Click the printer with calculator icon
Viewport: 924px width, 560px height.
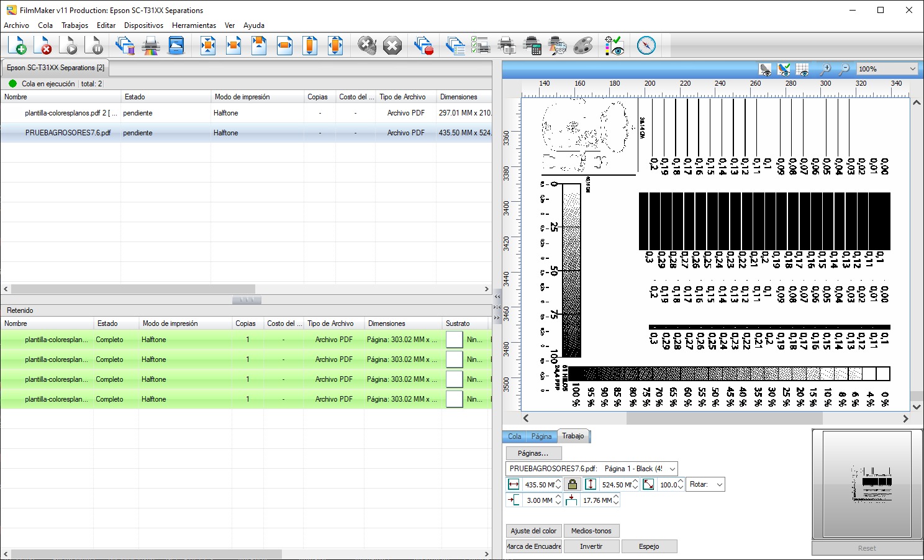point(532,45)
